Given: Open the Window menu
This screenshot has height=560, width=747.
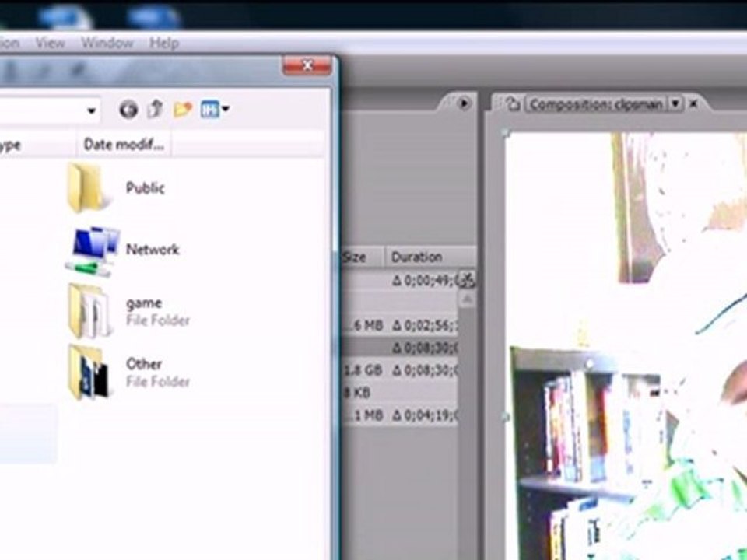Looking at the screenshot, I should 107,44.
